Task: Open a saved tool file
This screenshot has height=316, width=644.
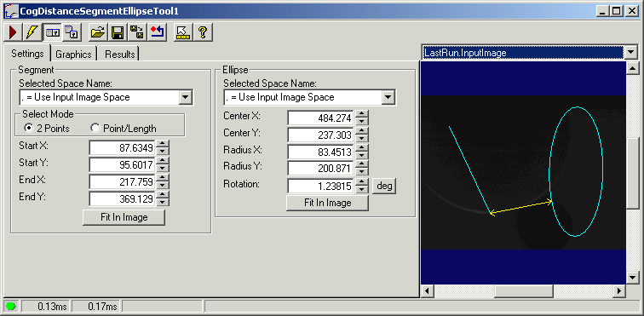Action: [98, 32]
